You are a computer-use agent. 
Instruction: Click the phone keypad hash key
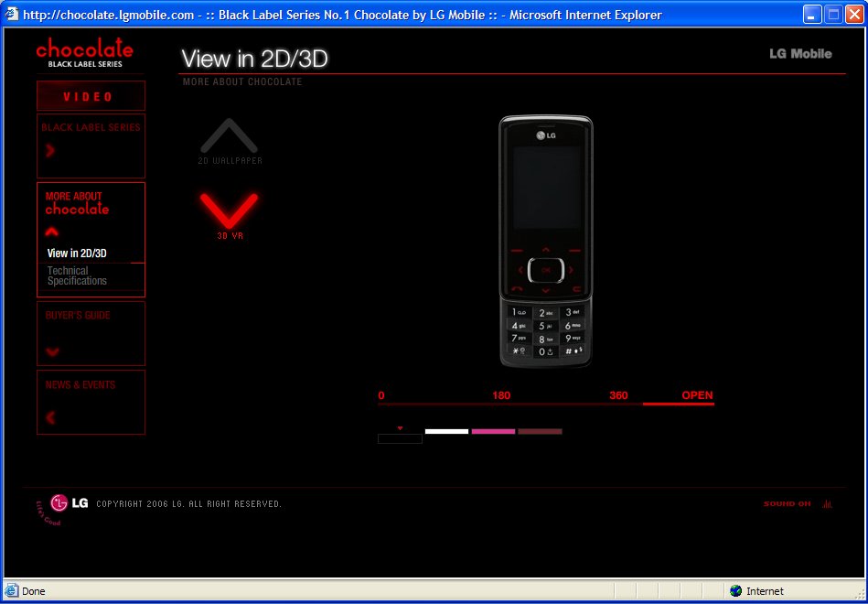[573, 351]
